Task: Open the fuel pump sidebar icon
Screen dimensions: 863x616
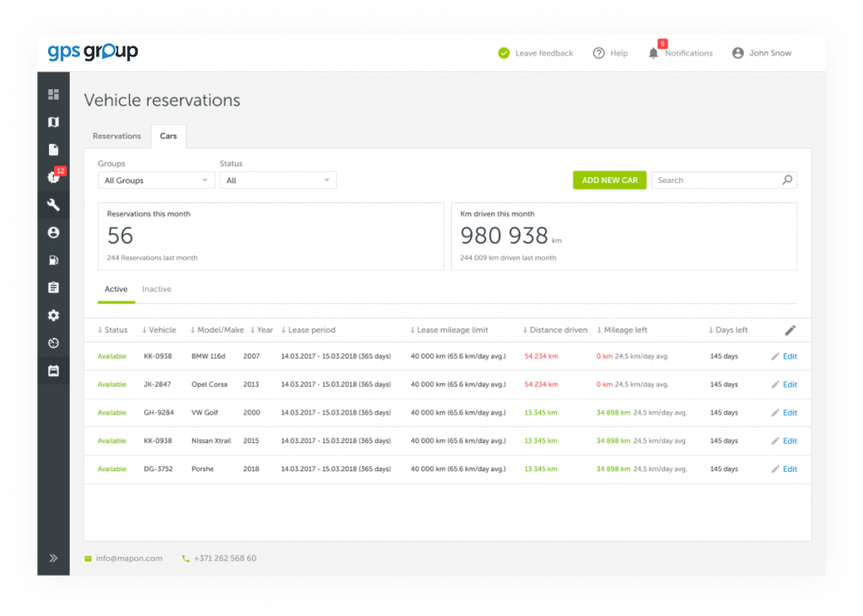Action: pos(53,260)
